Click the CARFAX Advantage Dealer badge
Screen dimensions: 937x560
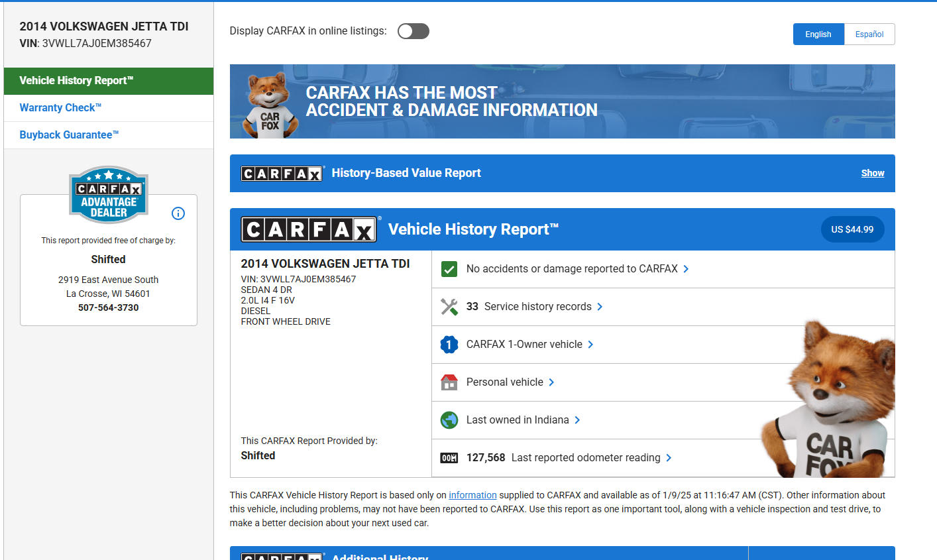109,194
